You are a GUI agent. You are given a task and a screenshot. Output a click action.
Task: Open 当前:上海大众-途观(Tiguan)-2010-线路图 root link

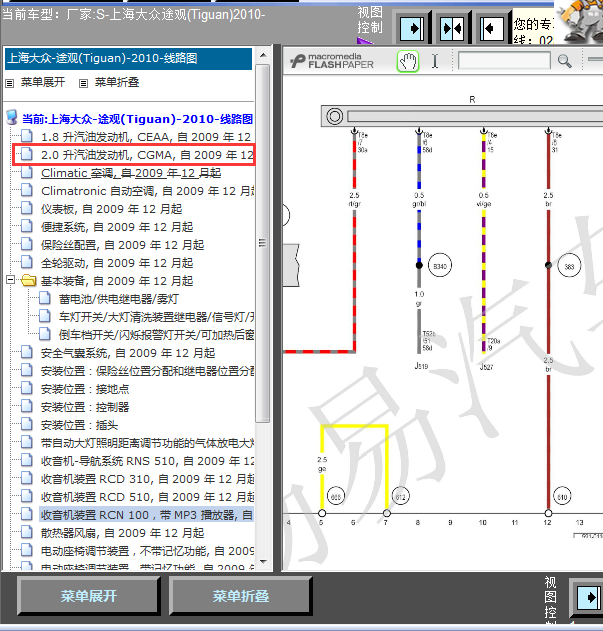[137, 119]
